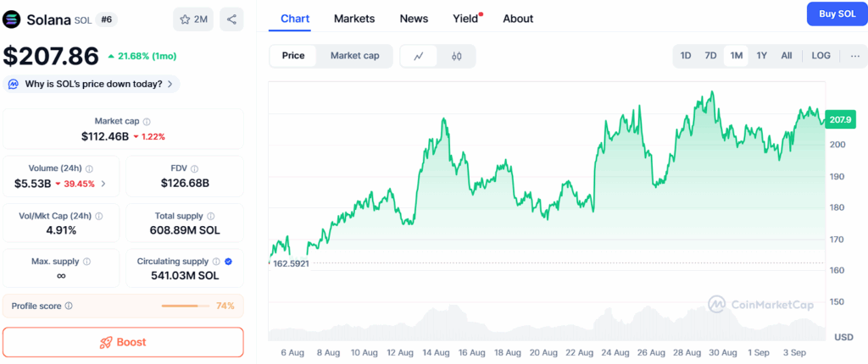
Task: Click the 207.9 current price label
Action: tap(840, 119)
